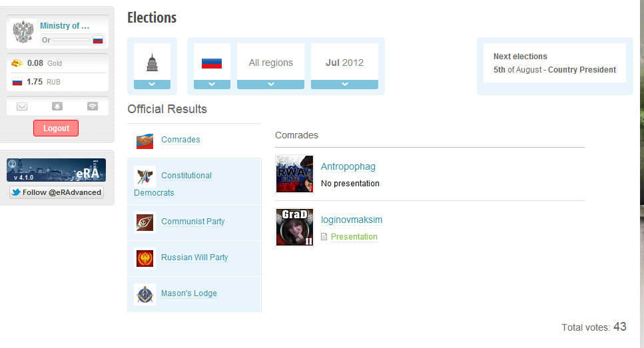This screenshot has width=644, height=348.
Task: Click the Follow @eRAdvanced Twitter button
Action: point(57,192)
